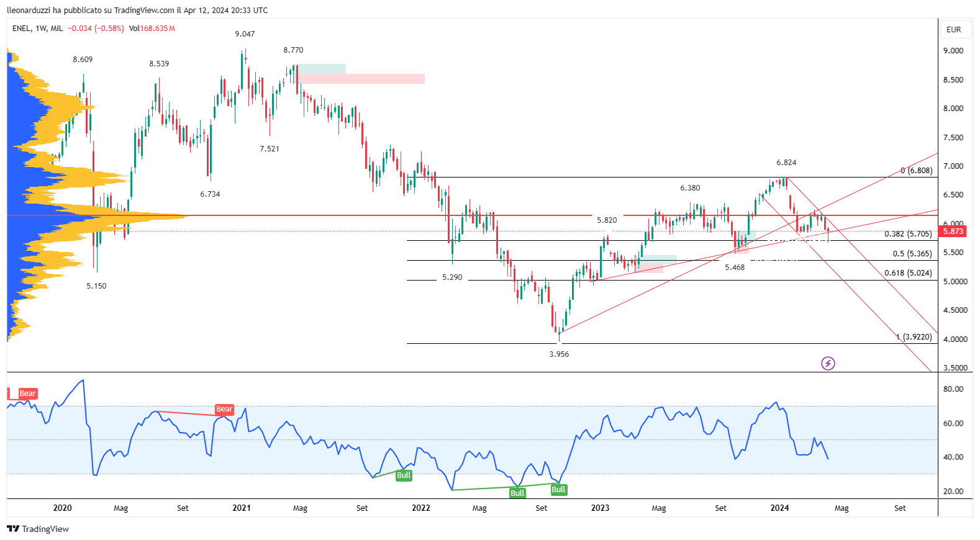Click the Fibonacci 0 (6.808) level label

[x=917, y=171]
